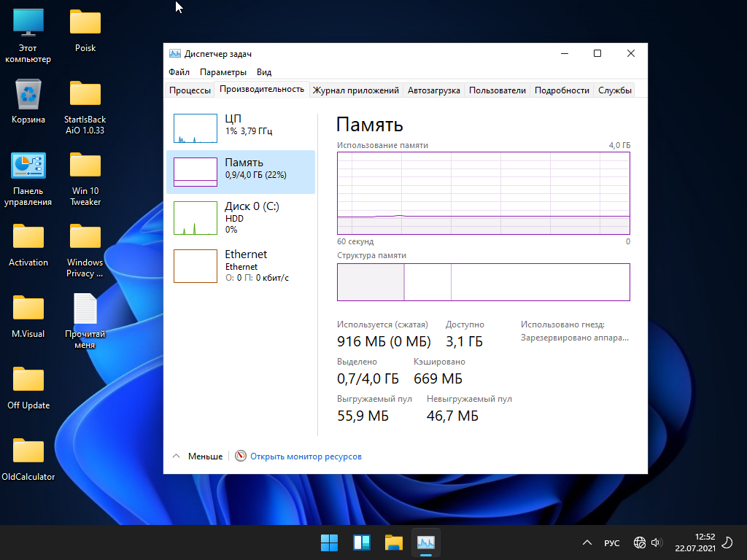
Task: Open the Widgets icon in taskbar
Action: tap(362, 542)
